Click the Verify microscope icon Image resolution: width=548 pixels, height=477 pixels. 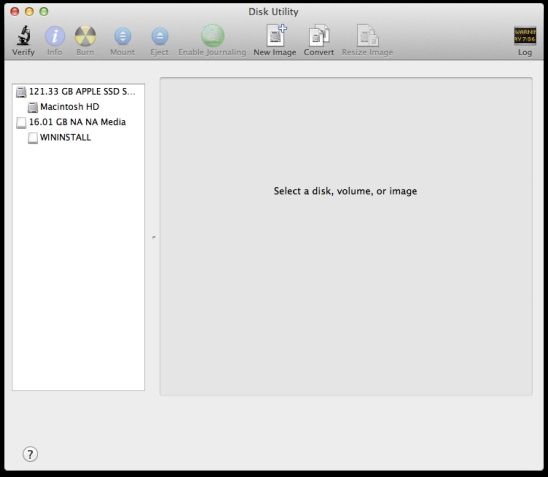coord(23,36)
